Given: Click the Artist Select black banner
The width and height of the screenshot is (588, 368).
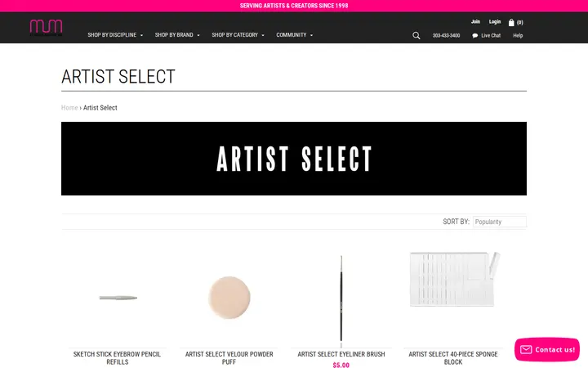Looking at the screenshot, I should tap(294, 159).
